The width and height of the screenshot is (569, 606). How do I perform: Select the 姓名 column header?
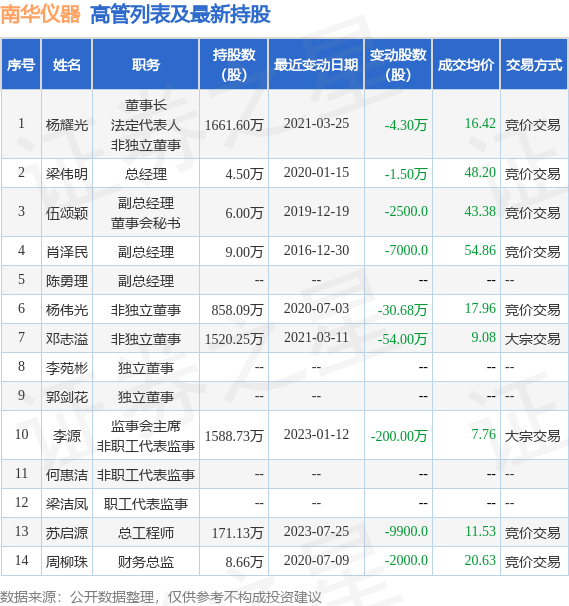click(67, 65)
